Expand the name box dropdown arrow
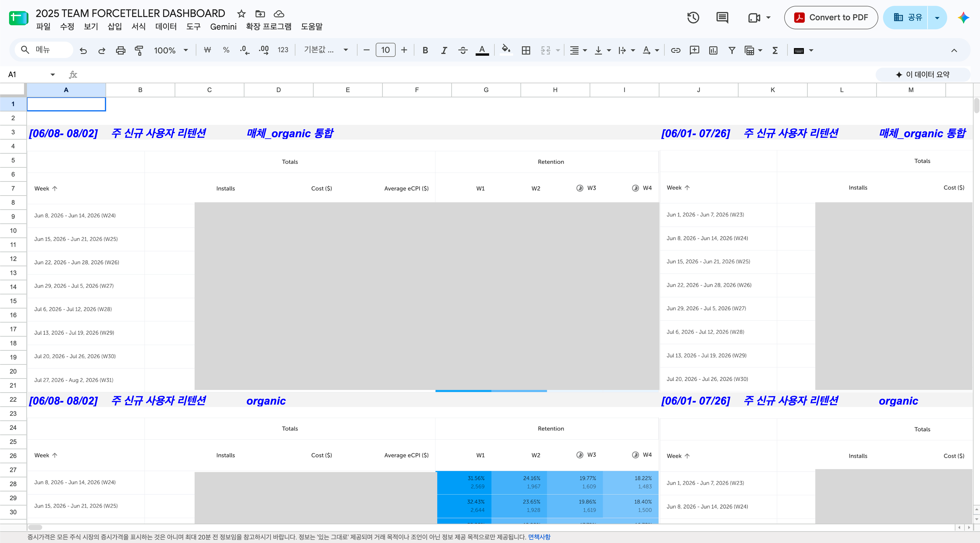The height and width of the screenshot is (543, 980). pos(53,75)
